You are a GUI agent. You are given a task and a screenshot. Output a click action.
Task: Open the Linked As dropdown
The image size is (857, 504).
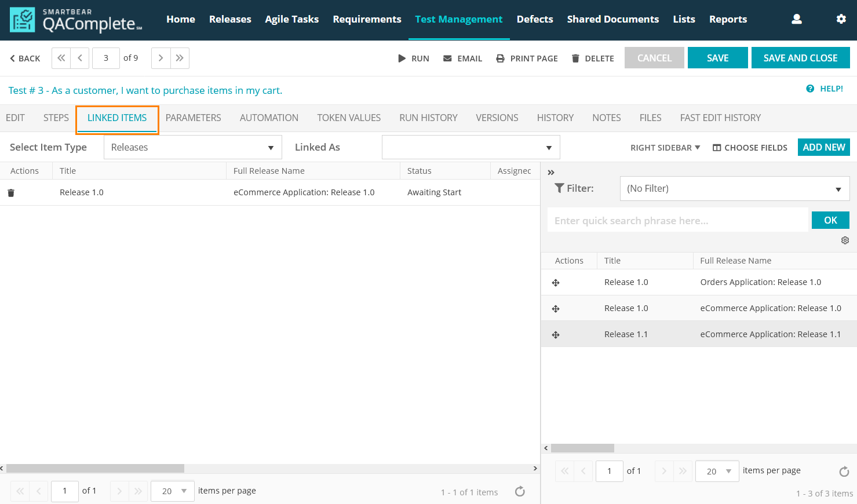pos(471,147)
